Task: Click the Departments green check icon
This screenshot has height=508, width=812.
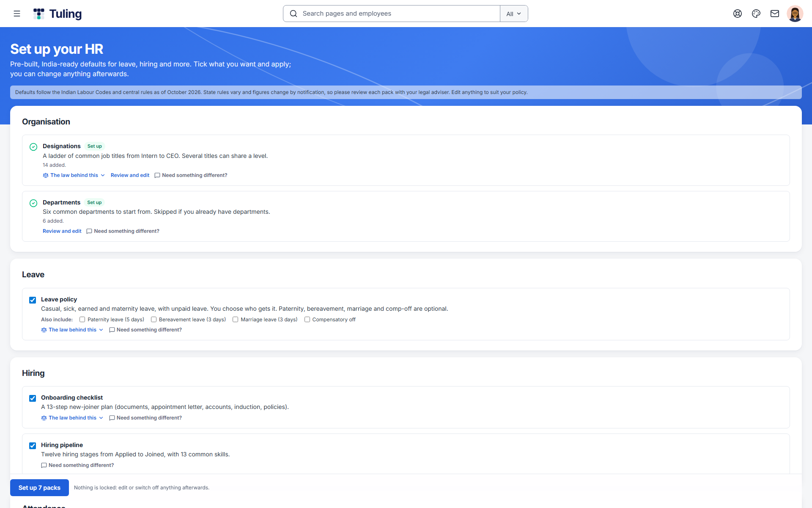Action: [33, 203]
